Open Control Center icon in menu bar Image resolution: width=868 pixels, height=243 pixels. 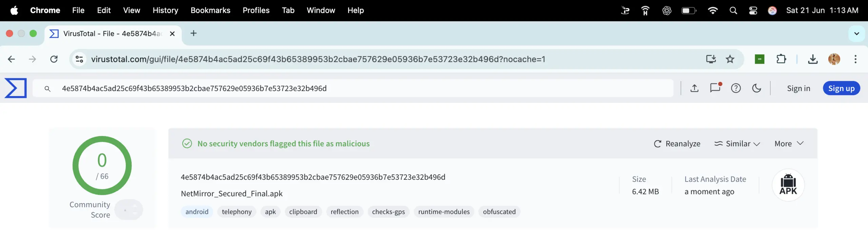pos(753,10)
